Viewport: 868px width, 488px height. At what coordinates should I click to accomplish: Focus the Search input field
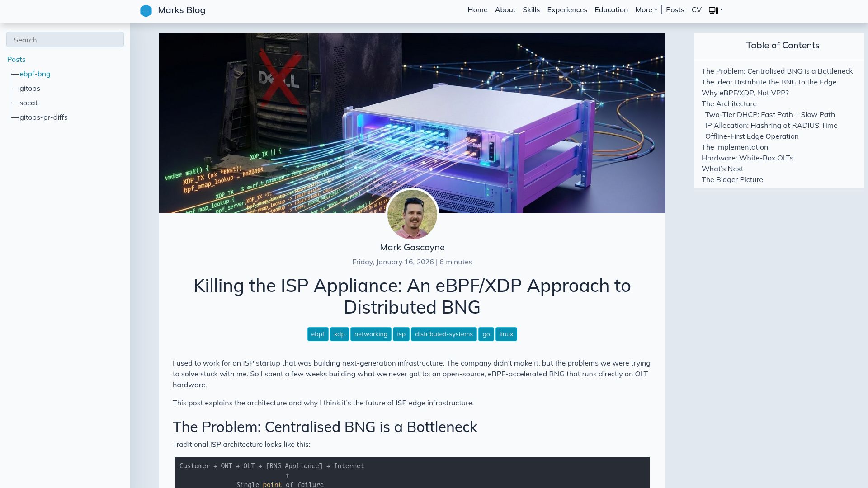65,40
